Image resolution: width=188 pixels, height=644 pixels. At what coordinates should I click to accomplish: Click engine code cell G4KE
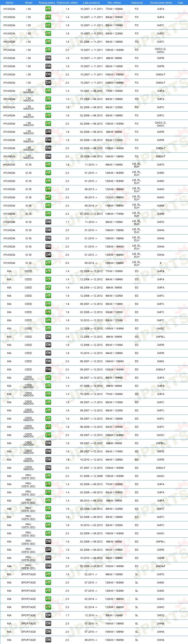(x=161, y=214)
